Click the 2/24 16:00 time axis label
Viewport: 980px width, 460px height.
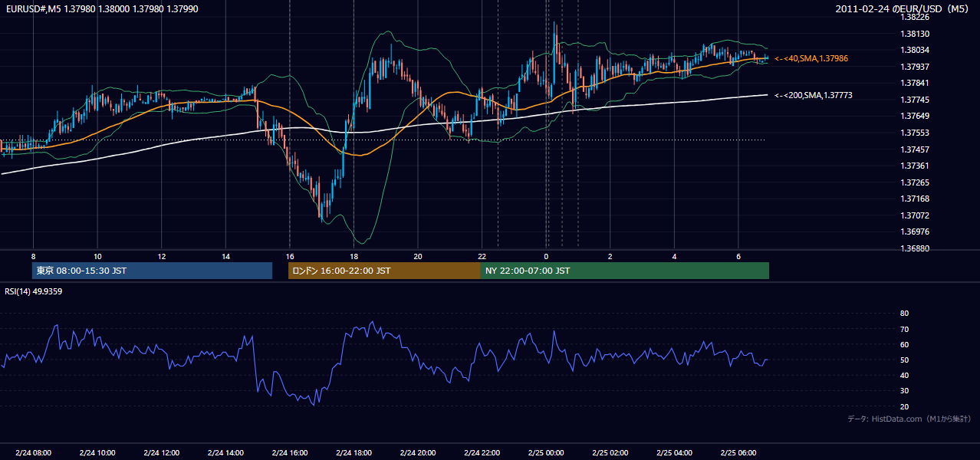[x=289, y=452]
